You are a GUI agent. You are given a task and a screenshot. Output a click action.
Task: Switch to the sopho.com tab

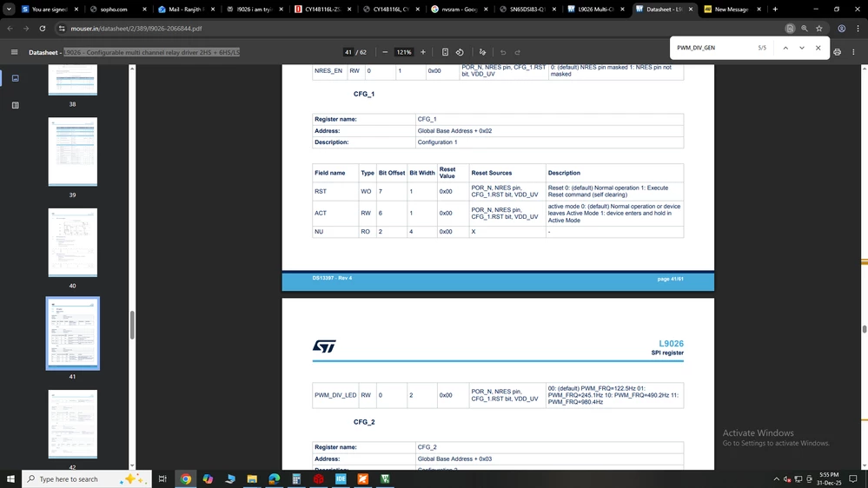point(118,9)
